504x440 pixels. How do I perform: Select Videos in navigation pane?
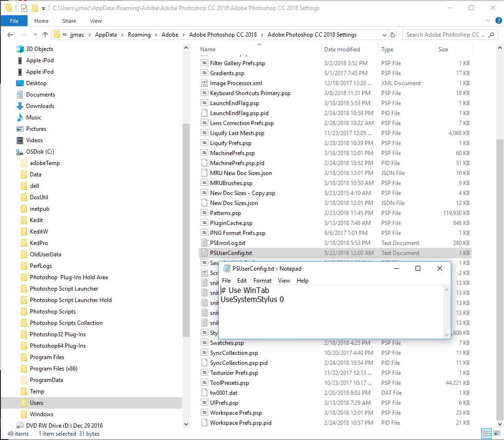tap(34, 140)
